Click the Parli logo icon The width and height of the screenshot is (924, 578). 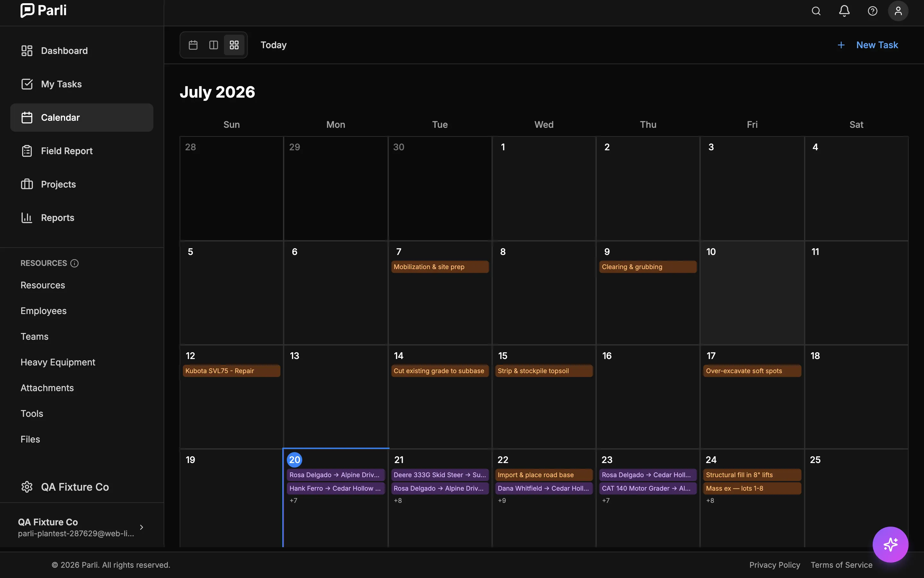[x=27, y=10]
